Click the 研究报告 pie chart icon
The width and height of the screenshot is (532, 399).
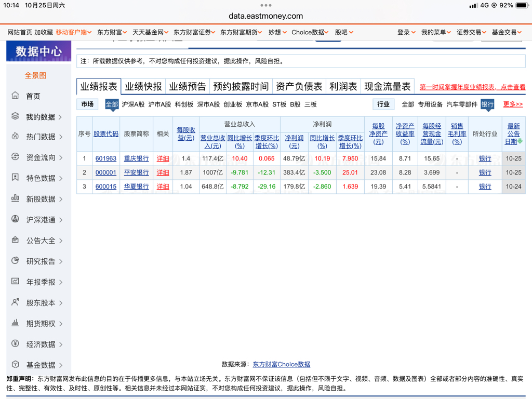coord(15,261)
